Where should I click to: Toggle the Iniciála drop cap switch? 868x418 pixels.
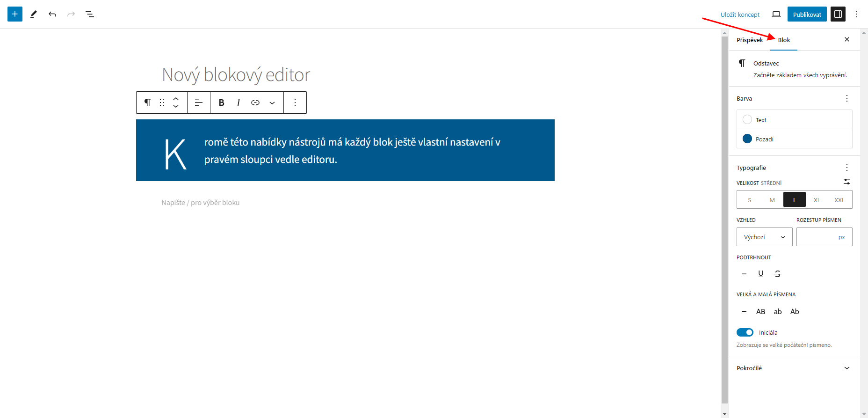(745, 332)
